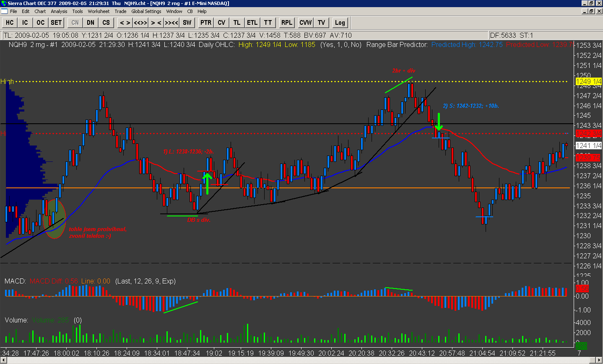Open the Tools menu
This screenshot has height=364, width=603.
(78, 11)
